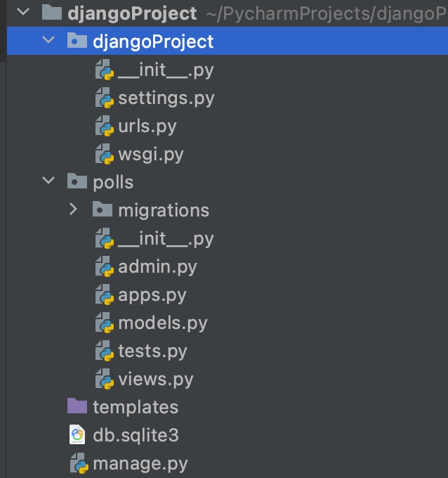
Task: Click the migrations package folder icon
Action: [x=103, y=209]
